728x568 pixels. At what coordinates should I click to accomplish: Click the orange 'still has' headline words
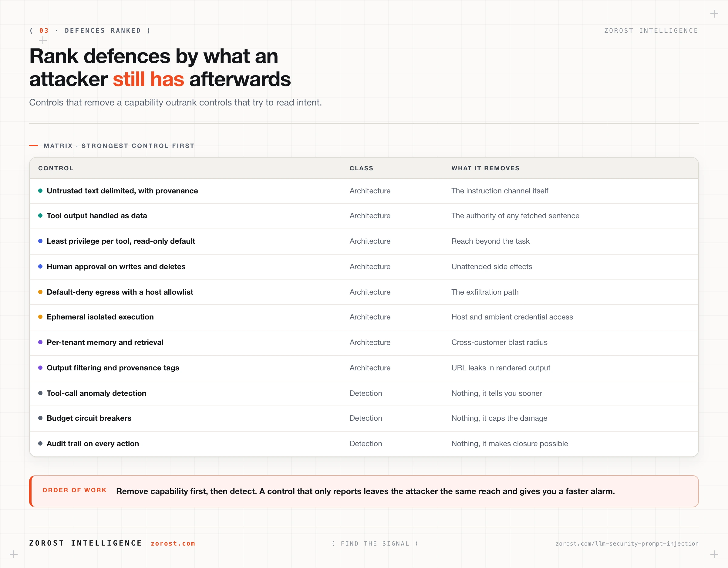click(148, 79)
